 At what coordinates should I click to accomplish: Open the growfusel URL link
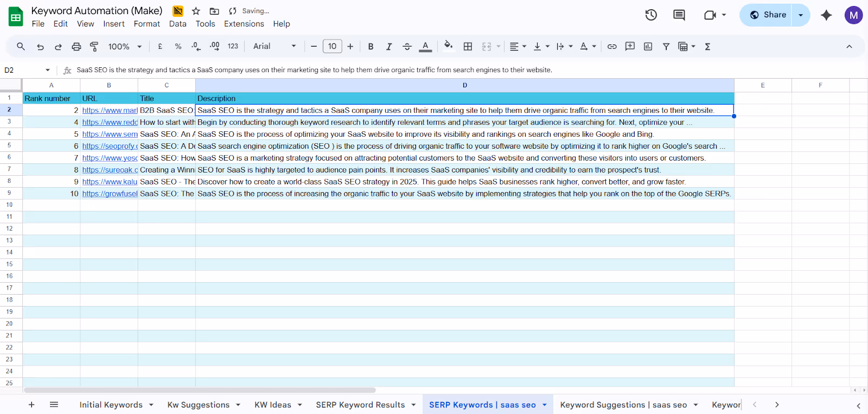pyautogui.click(x=110, y=194)
